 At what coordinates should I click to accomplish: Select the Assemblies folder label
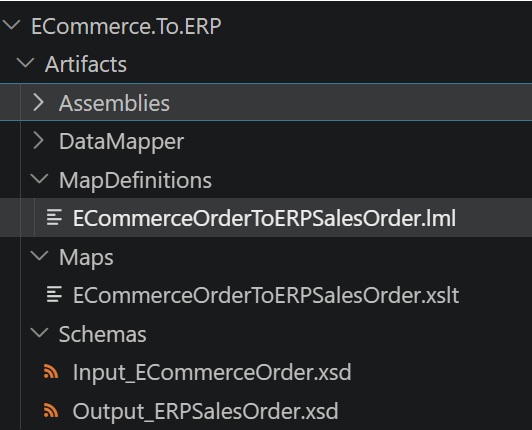tap(114, 103)
